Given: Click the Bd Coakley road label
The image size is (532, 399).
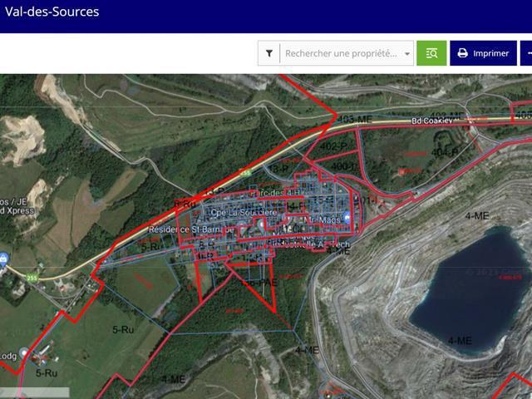Looking at the screenshot, I should (x=433, y=121).
